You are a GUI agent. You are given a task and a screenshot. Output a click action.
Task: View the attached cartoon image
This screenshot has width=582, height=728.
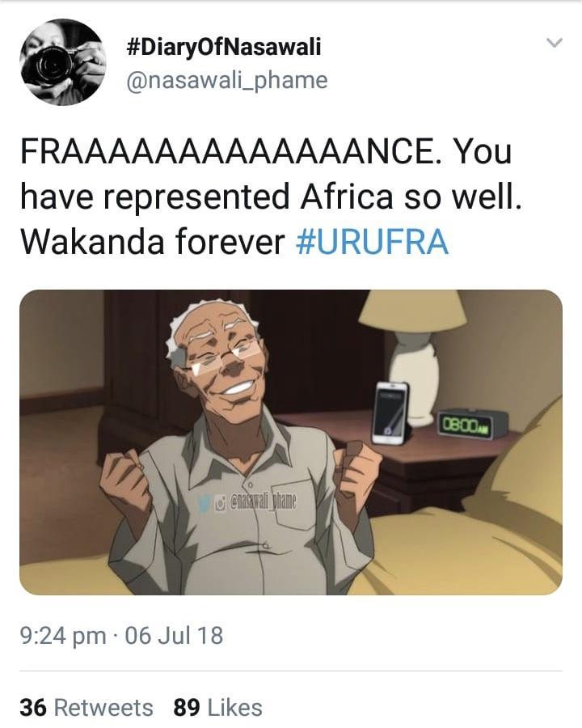(291, 442)
